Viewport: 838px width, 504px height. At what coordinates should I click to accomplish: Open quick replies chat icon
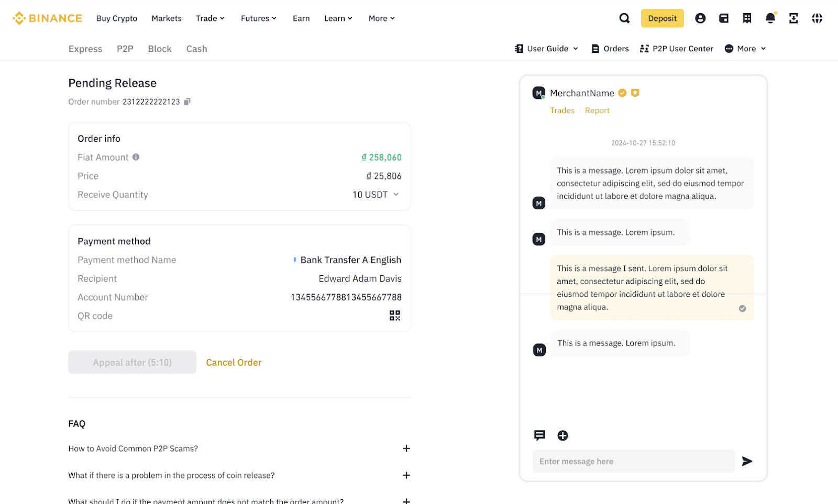[539, 435]
